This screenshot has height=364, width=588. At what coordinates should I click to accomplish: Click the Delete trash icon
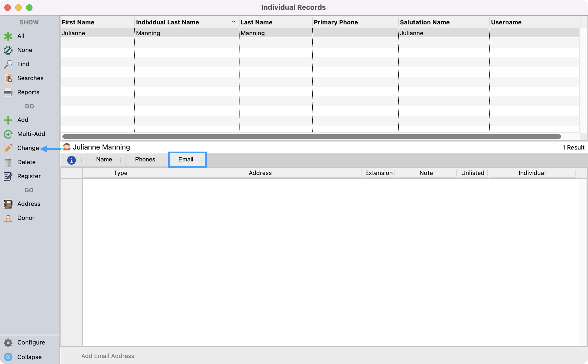(x=8, y=162)
